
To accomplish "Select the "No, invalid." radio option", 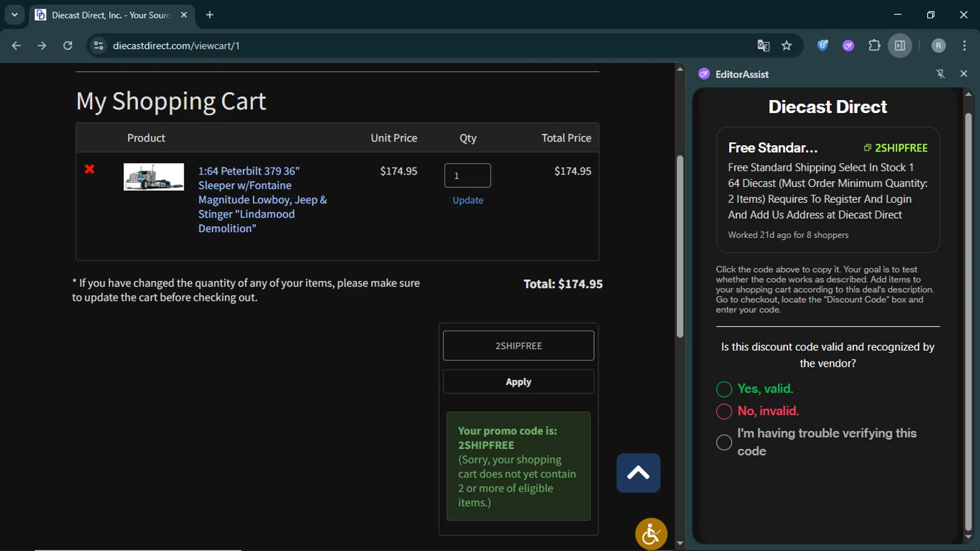I will pyautogui.click(x=724, y=412).
